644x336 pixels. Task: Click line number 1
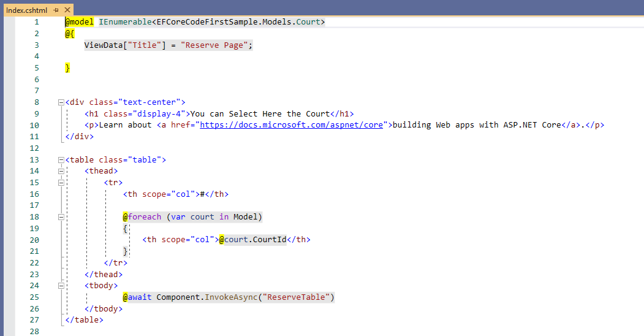[x=37, y=22]
